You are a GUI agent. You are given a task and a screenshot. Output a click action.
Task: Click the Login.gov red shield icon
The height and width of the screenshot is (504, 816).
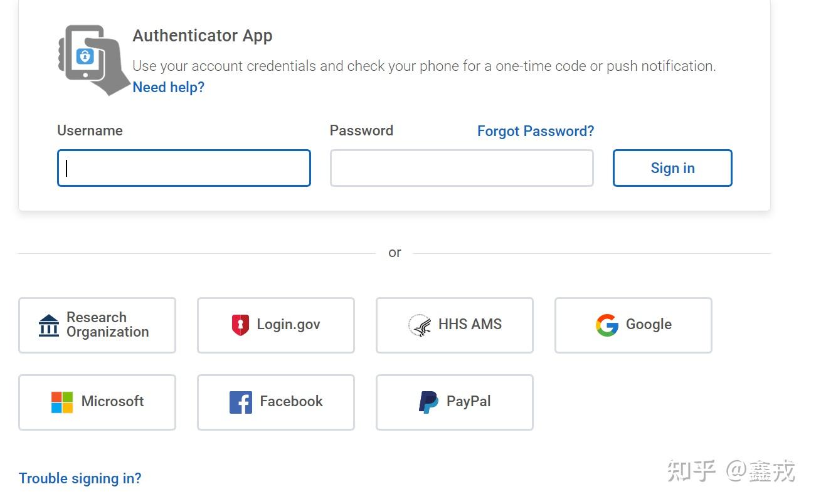(240, 325)
